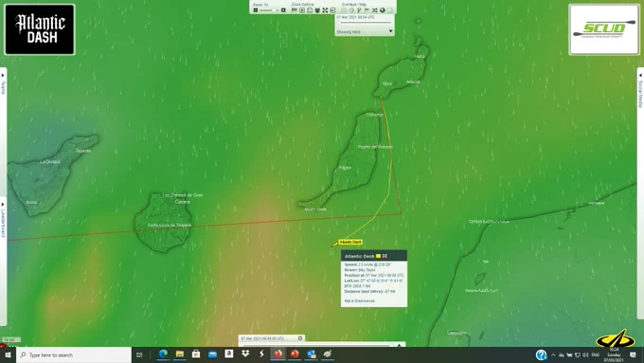
Task: Click the taskbar clock and date
Action: (x=614, y=354)
